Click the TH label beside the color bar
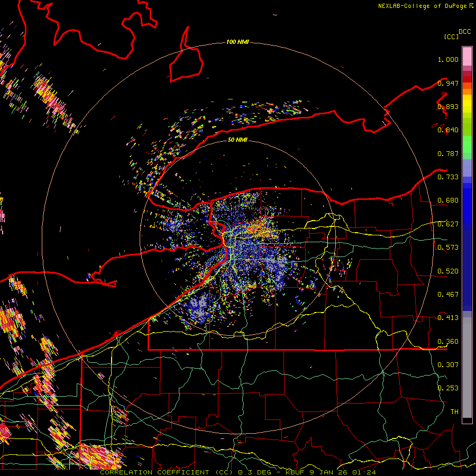The width and height of the screenshot is (476, 476). [454, 412]
